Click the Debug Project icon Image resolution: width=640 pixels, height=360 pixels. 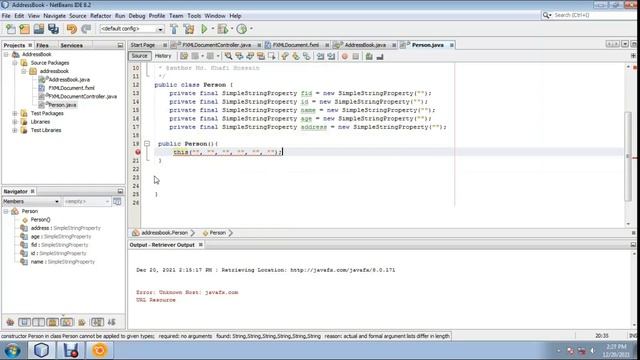pyautogui.click(x=222, y=29)
